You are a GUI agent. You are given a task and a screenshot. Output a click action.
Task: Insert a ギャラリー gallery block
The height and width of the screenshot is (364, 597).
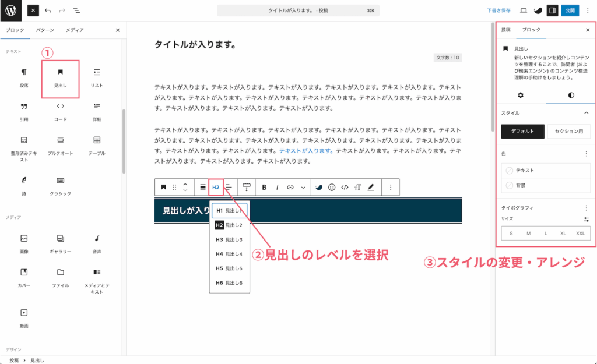[60, 244]
